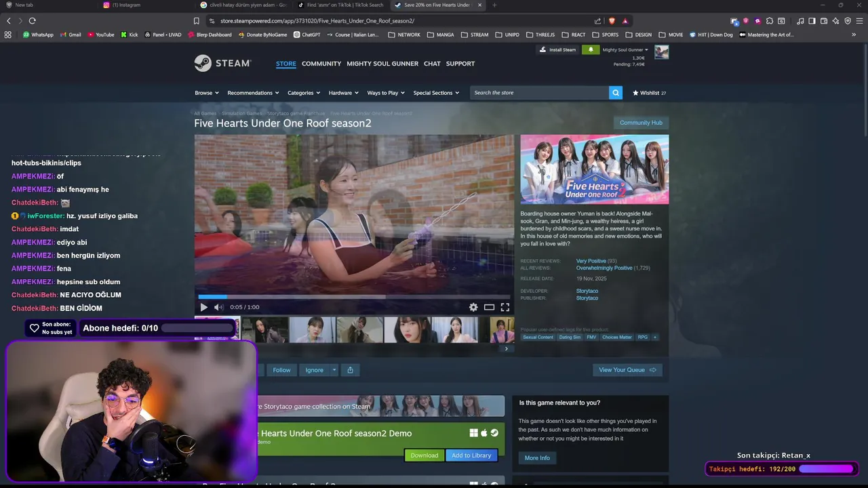This screenshot has height=488, width=868.
Task: Open Steam notifications bell
Action: pos(591,49)
